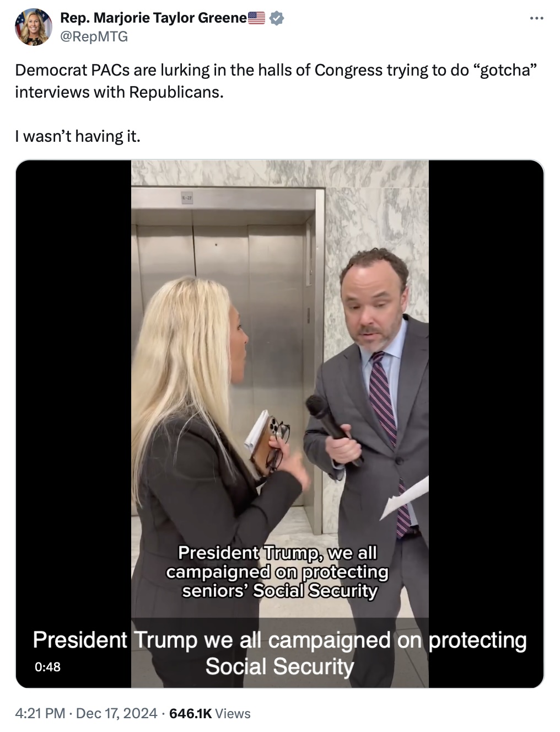
Task: Click the large white caption overlay on video
Action: coord(279,653)
